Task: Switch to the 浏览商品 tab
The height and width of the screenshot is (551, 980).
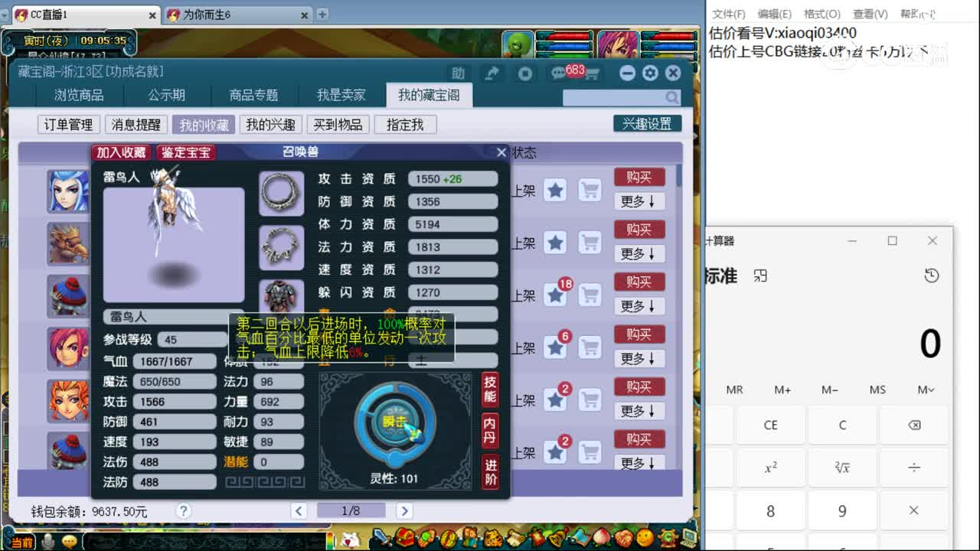Action: (x=80, y=95)
